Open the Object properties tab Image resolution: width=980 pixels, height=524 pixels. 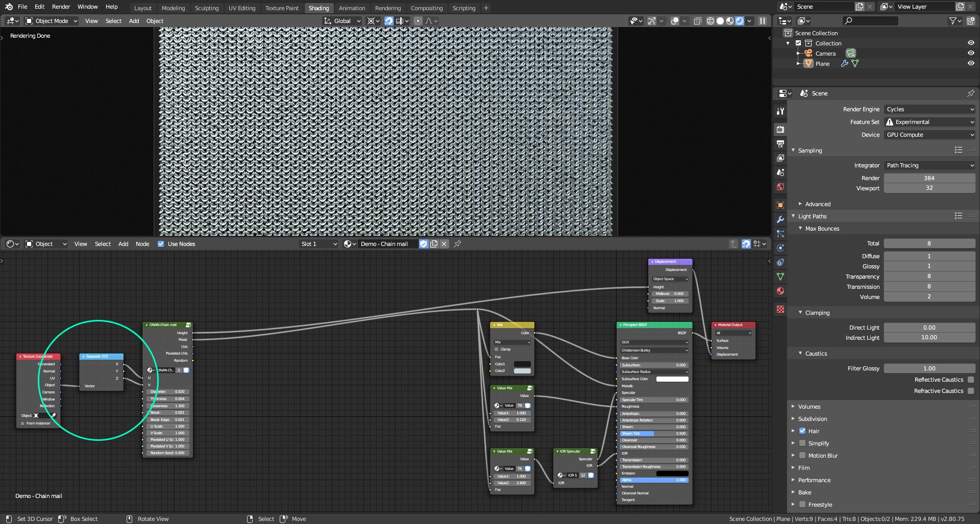point(780,205)
